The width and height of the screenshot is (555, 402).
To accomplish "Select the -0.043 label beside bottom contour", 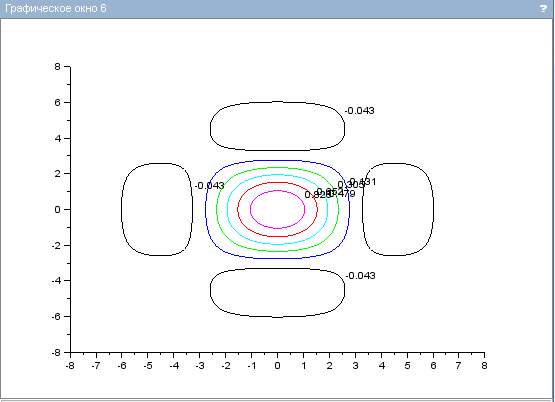I will tap(360, 276).
